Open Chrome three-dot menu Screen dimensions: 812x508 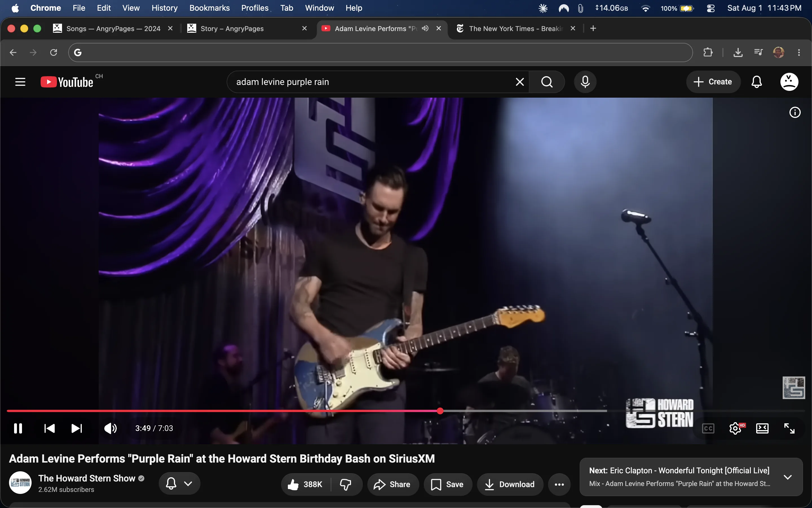799,52
